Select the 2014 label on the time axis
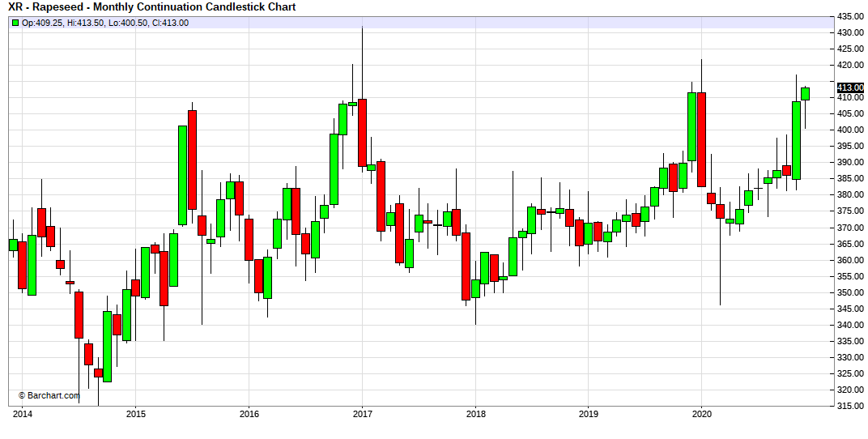 23,413
